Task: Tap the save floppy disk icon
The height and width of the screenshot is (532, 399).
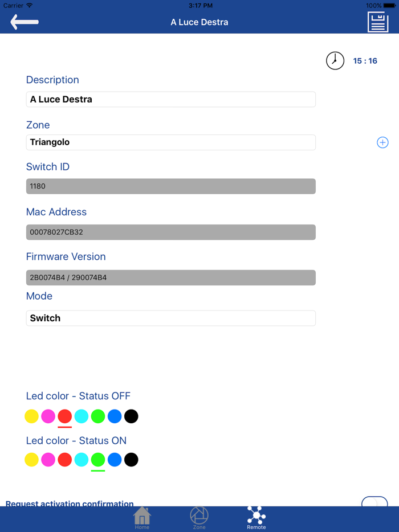Action: click(x=378, y=23)
